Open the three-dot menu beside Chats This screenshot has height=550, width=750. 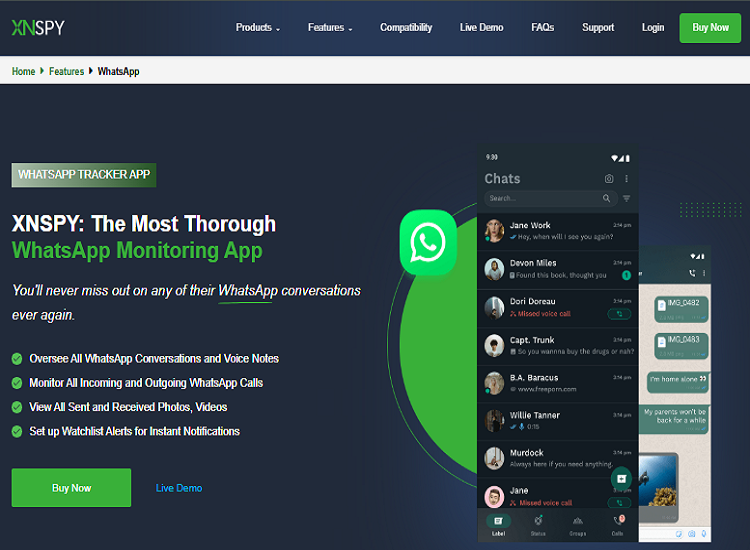(x=627, y=178)
